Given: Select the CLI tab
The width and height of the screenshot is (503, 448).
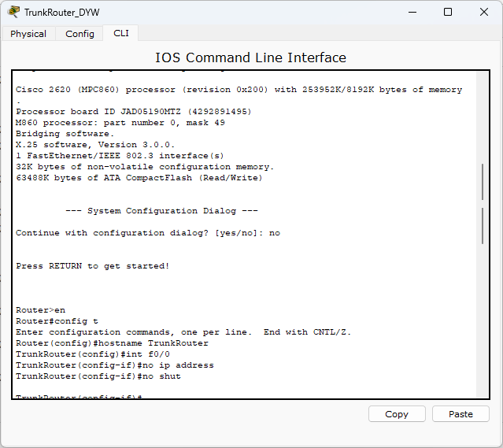Looking at the screenshot, I should (x=121, y=33).
